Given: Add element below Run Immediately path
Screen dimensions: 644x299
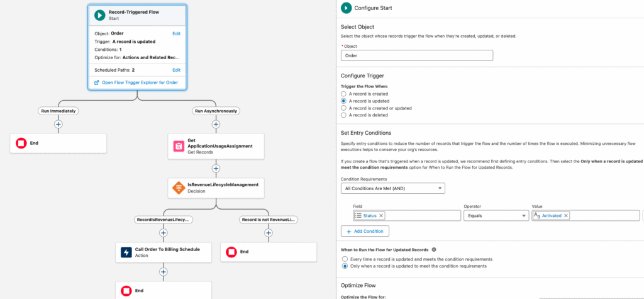Looking at the screenshot, I should (58, 124).
